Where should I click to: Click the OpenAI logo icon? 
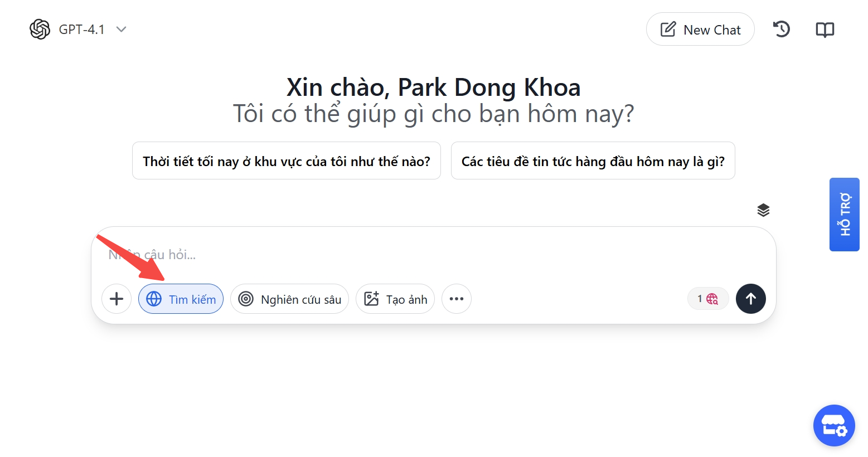[40, 30]
